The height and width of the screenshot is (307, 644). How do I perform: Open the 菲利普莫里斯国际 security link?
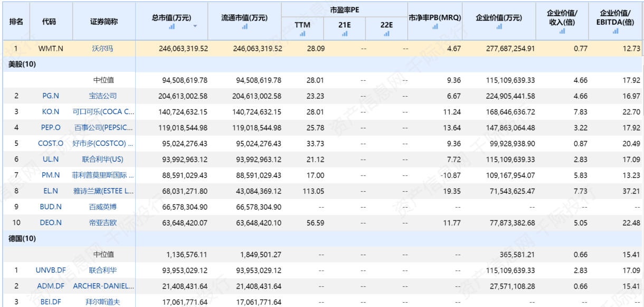[103, 175]
